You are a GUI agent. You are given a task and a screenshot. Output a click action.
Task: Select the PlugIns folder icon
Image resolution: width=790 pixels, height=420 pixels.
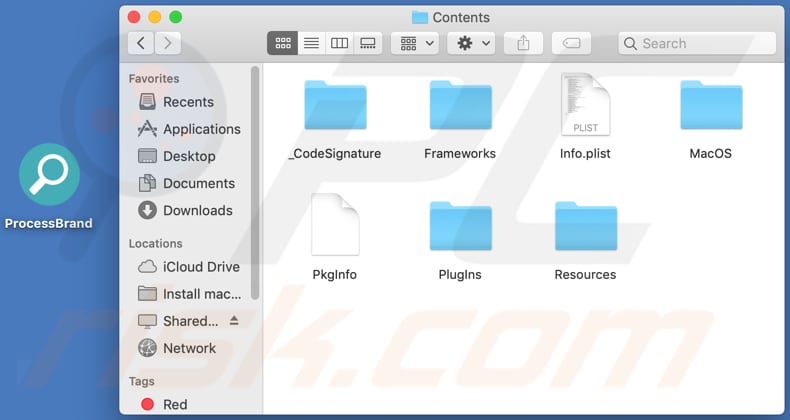coord(460,226)
